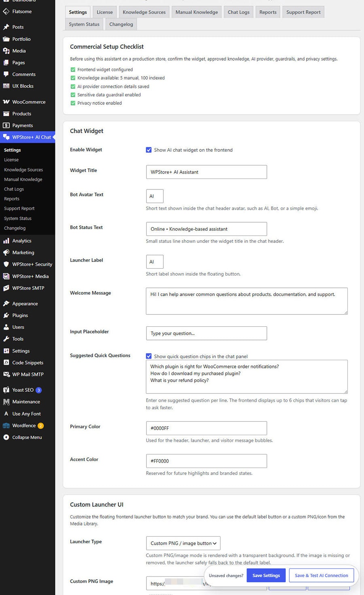This screenshot has width=364, height=595.
Task: Click the Collapse Menu arrow icon
Action: point(6,437)
